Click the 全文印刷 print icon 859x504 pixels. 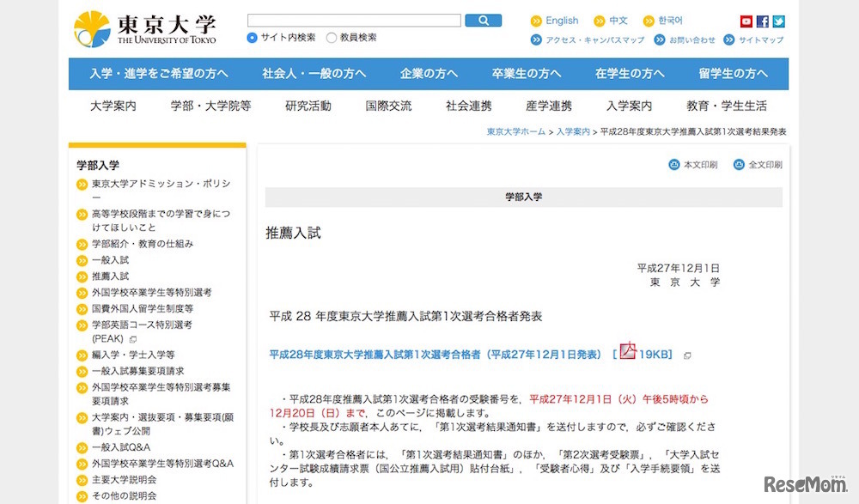coord(740,165)
